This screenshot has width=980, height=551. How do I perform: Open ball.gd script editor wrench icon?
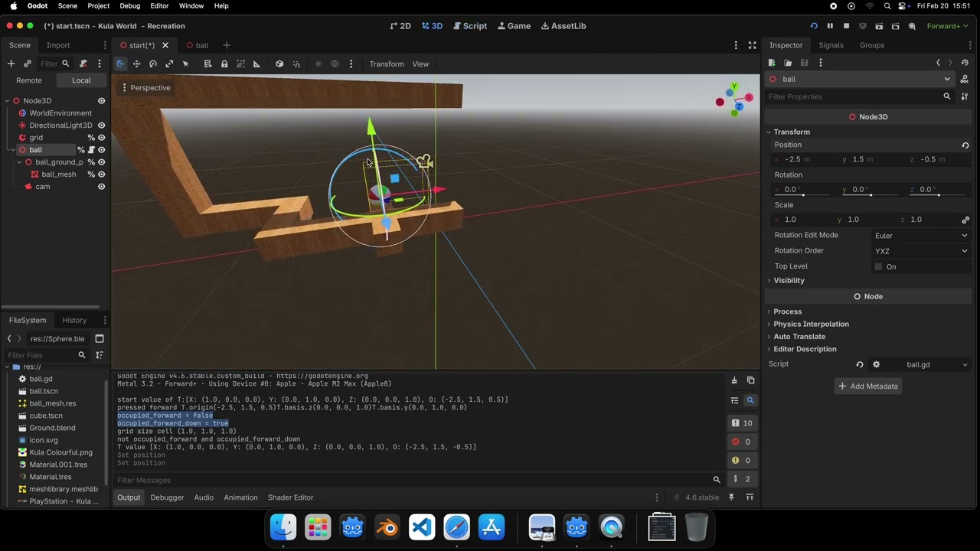tap(877, 364)
